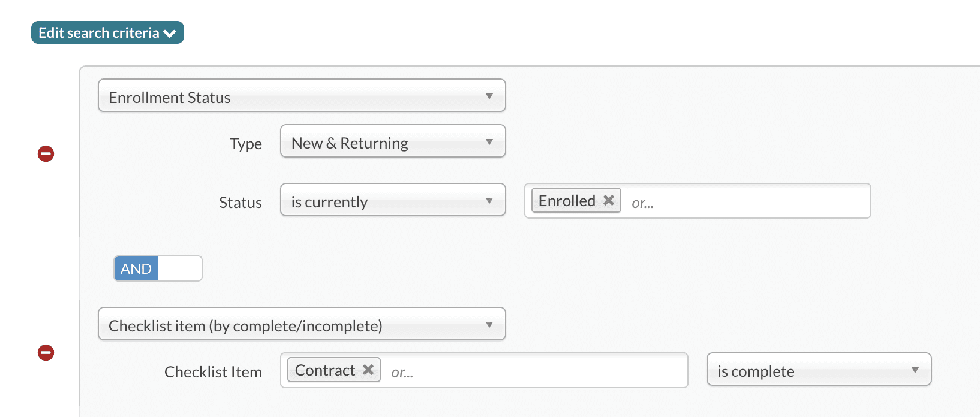Click the Edit search criteria button
Viewport: 980px width, 417px height.
click(99, 33)
